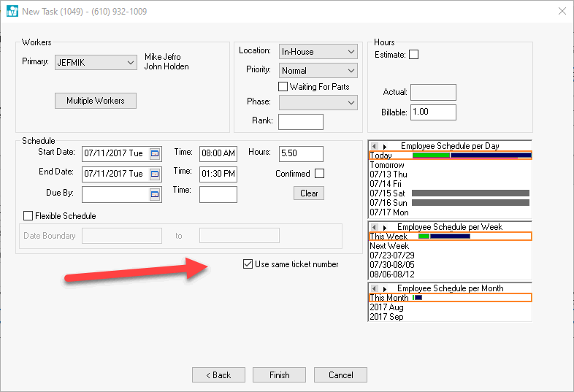The width and height of the screenshot is (574, 392).
Task: Click the Multiple Workers button
Action: (x=96, y=101)
